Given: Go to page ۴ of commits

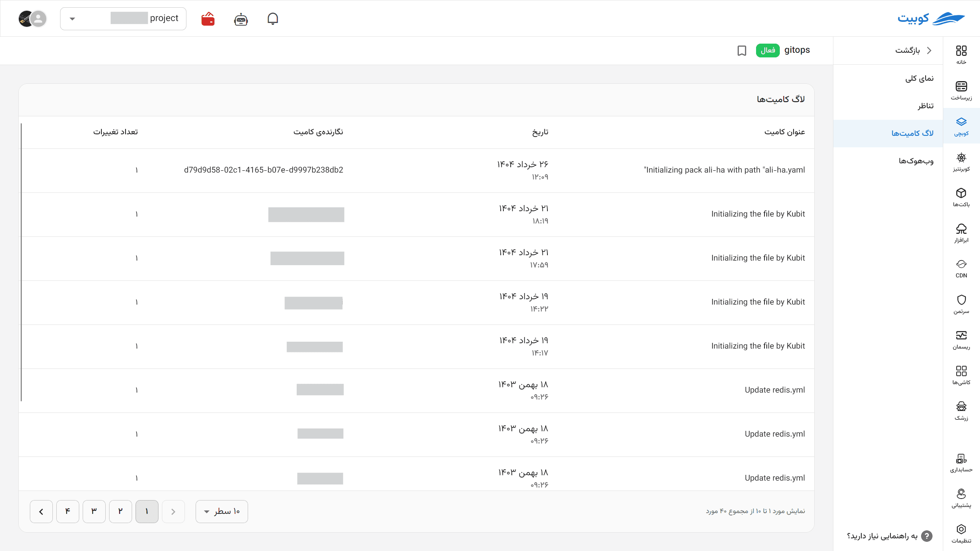Looking at the screenshot, I should [x=68, y=511].
